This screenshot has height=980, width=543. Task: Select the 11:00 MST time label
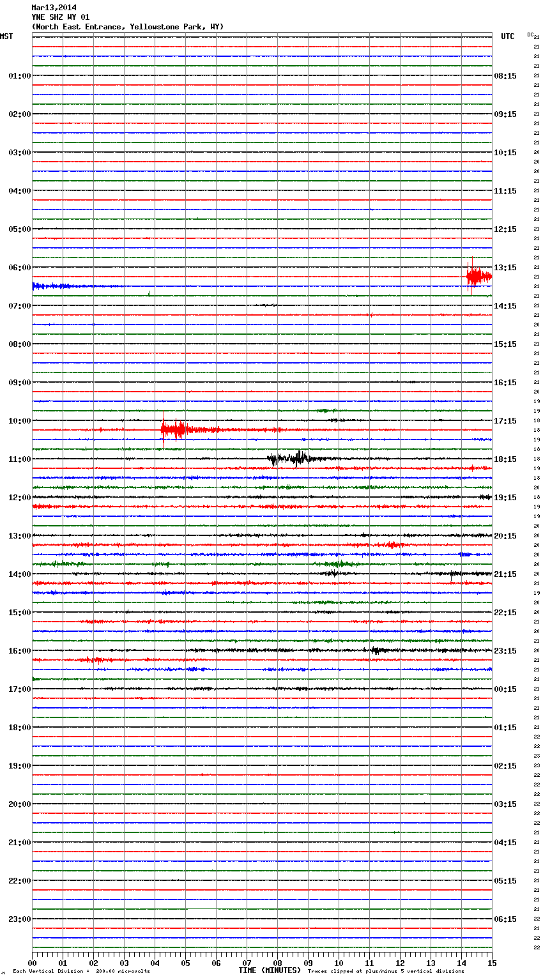coord(19,459)
